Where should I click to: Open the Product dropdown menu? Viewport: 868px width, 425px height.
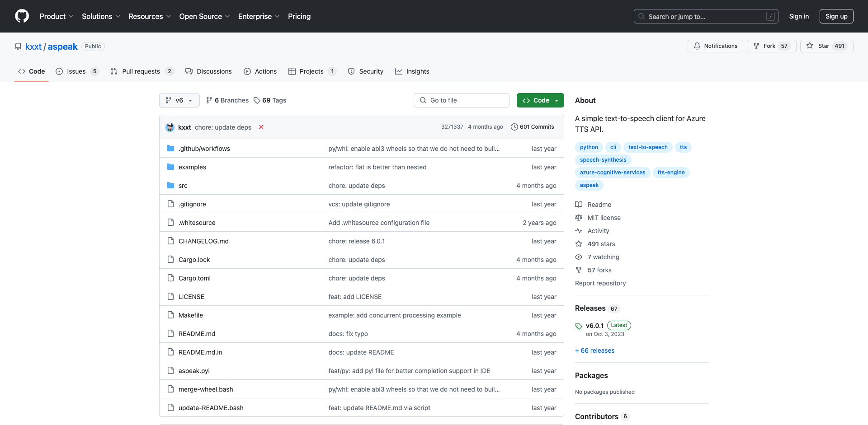(57, 16)
